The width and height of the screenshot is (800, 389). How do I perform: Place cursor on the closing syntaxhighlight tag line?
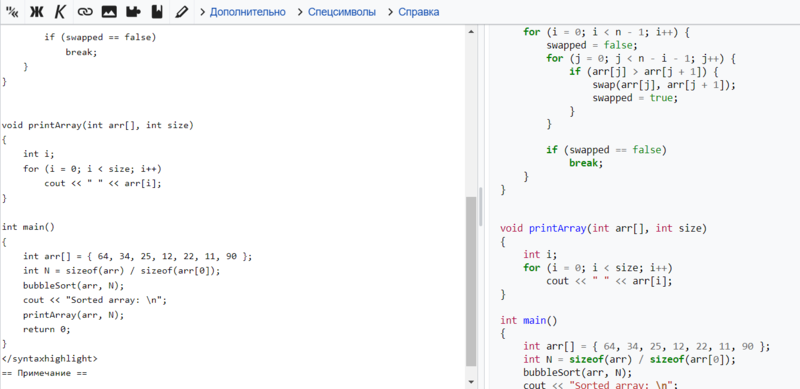(49, 358)
